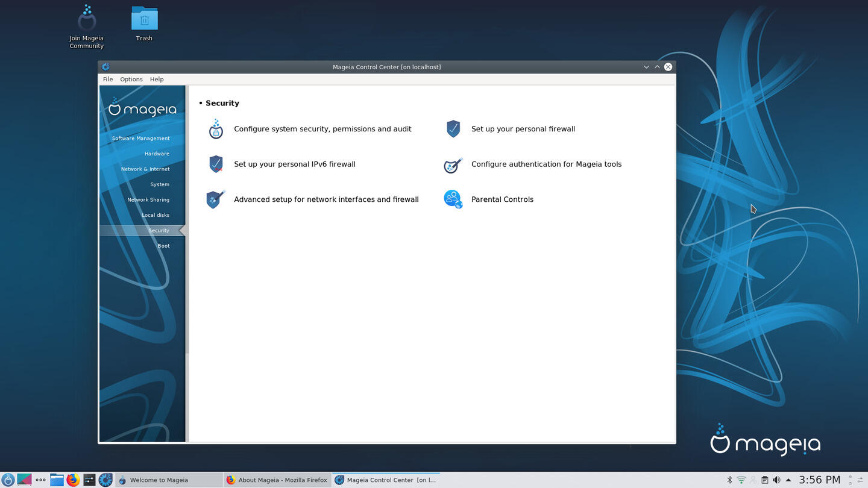Open Advanced setup for network interfaces and firewall
Screen dimensions: 868x488
click(x=326, y=199)
